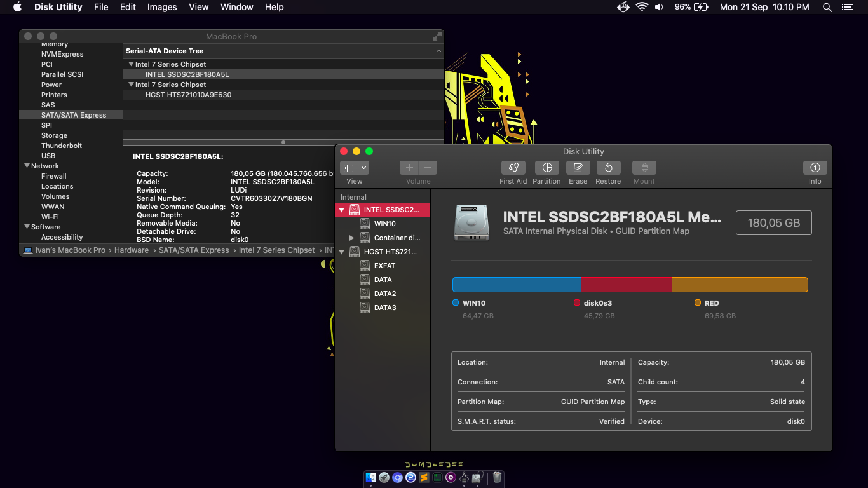Open the Help menu
868x488 pixels.
point(275,7)
